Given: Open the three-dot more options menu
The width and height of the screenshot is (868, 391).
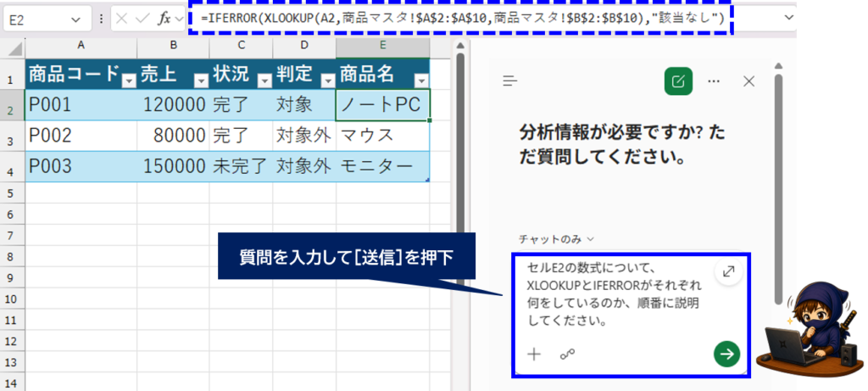Looking at the screenshot, I should [714, 81].
